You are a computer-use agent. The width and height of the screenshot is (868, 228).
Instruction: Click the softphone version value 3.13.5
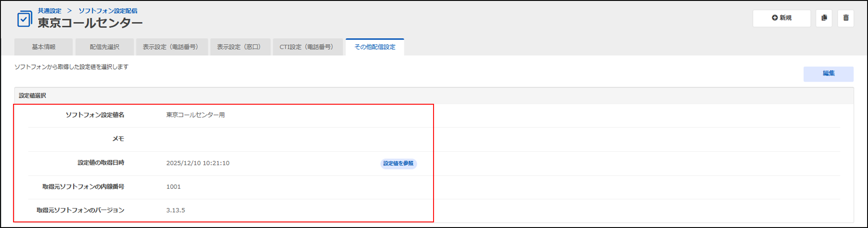(175, 210)
